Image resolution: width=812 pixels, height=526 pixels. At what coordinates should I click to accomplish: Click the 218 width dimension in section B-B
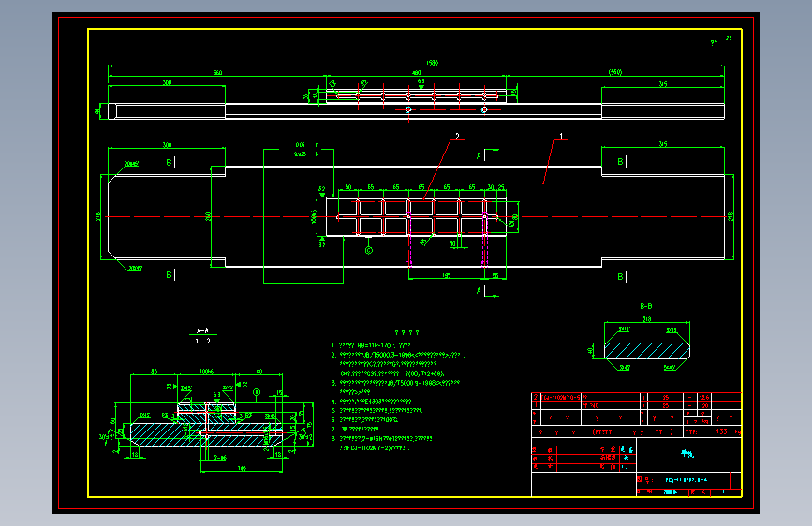[x=647, y=319]
